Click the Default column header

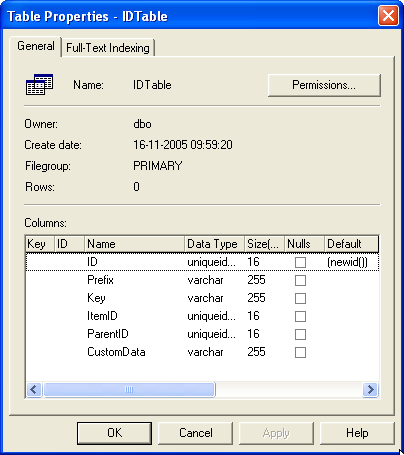click(x=351, y=244)
